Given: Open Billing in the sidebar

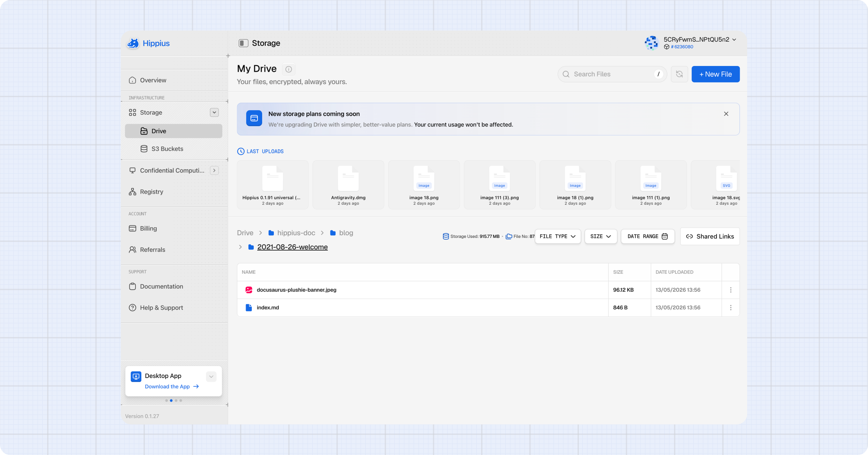Looking at the screenshot, I should [x=174, y=228].
